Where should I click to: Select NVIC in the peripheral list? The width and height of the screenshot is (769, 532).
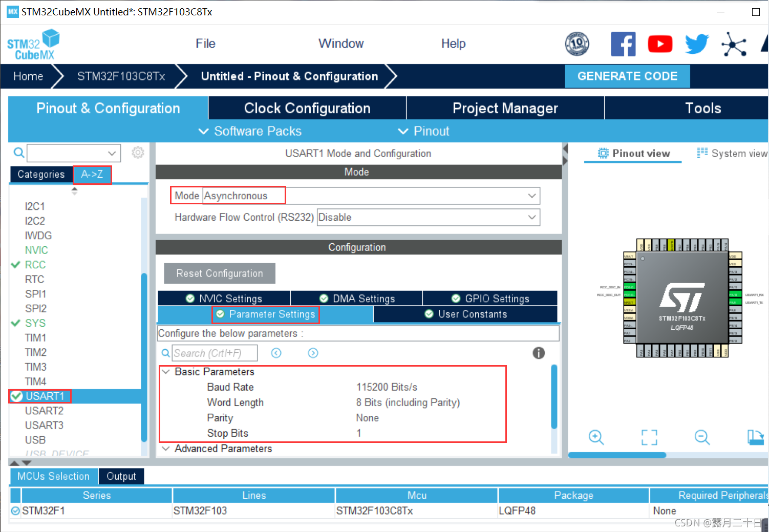pyautogui.click(x=36, y=250)
